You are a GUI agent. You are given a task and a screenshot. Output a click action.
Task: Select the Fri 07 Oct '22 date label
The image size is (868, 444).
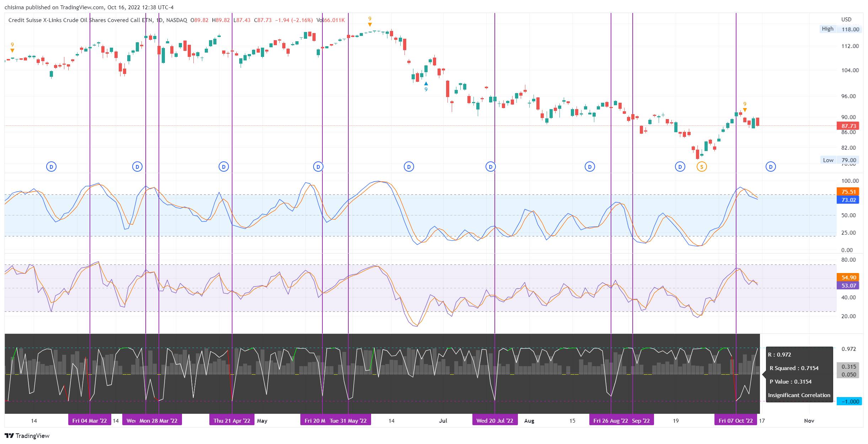(x=735, y=421)
